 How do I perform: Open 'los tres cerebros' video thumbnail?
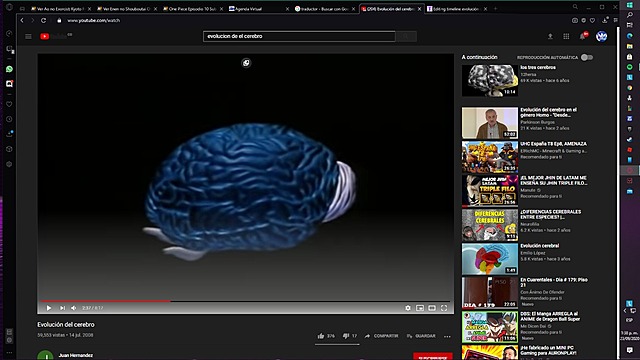coord(490,80)
